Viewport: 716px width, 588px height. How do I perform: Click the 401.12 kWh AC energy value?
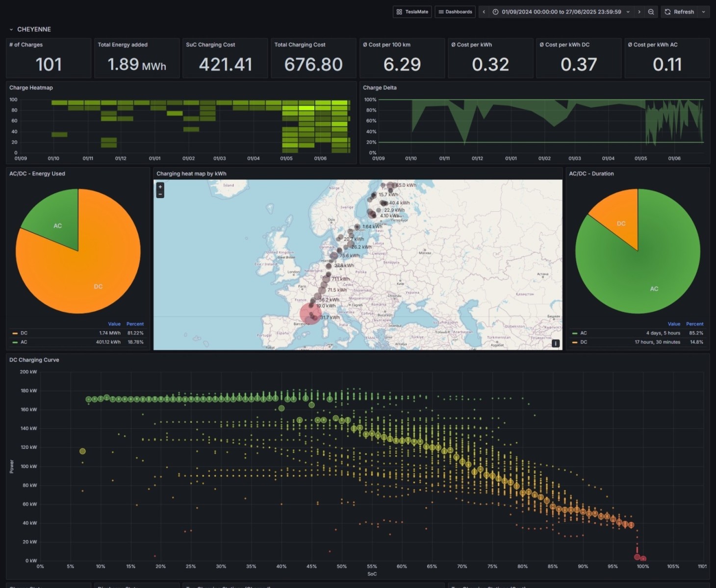click(x=108, y=342)
